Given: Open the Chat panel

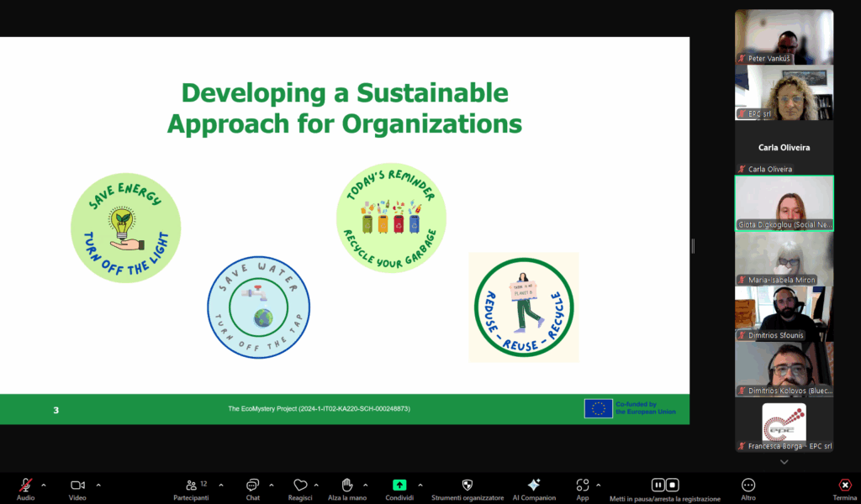Looking at the screenshot, I should coord(252,486).
